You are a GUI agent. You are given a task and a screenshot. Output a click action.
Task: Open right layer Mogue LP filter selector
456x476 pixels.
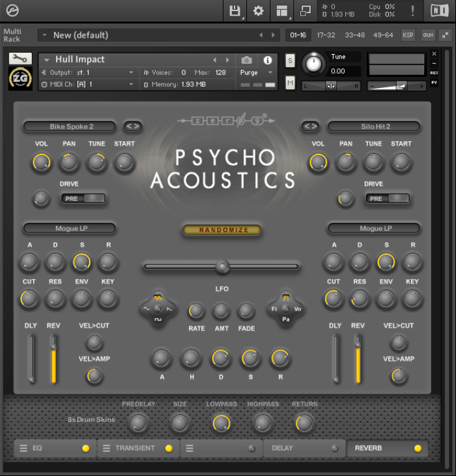(x=374, y=228)
